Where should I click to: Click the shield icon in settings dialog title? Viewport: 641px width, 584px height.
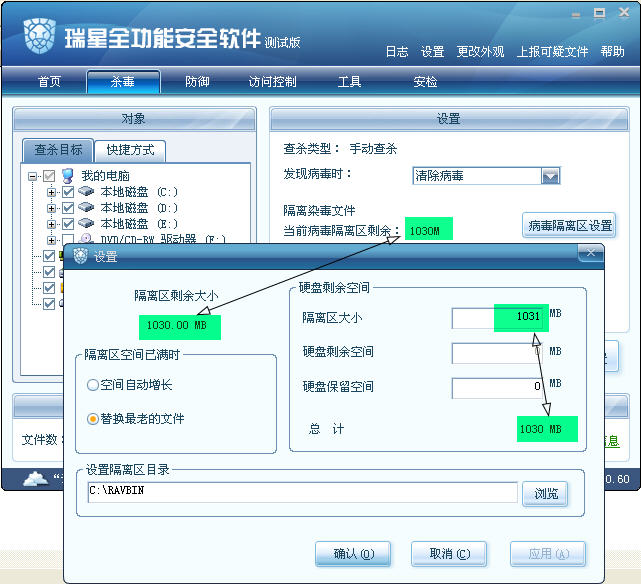81,256
